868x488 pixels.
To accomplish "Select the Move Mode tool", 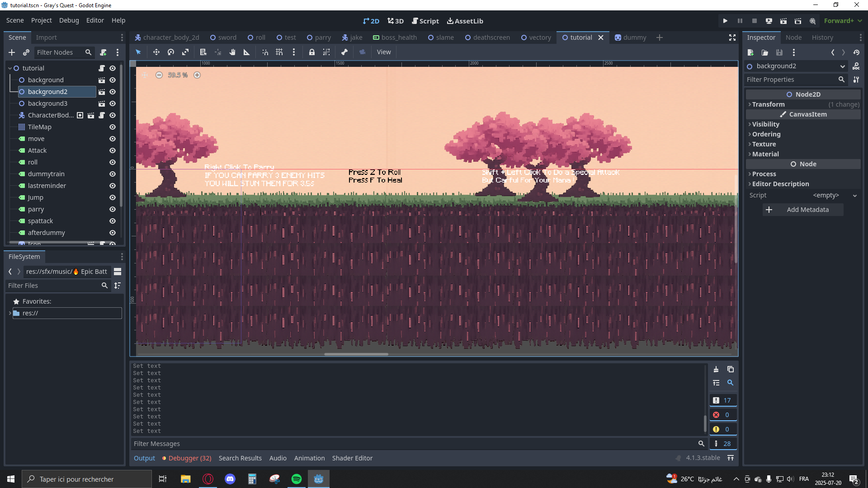I will tap(156, 52).
